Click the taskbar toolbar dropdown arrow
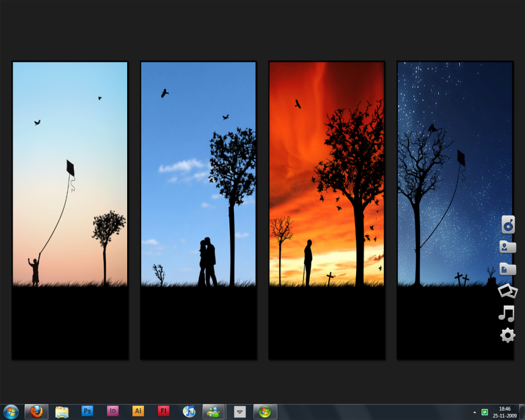 pos(240,412)
